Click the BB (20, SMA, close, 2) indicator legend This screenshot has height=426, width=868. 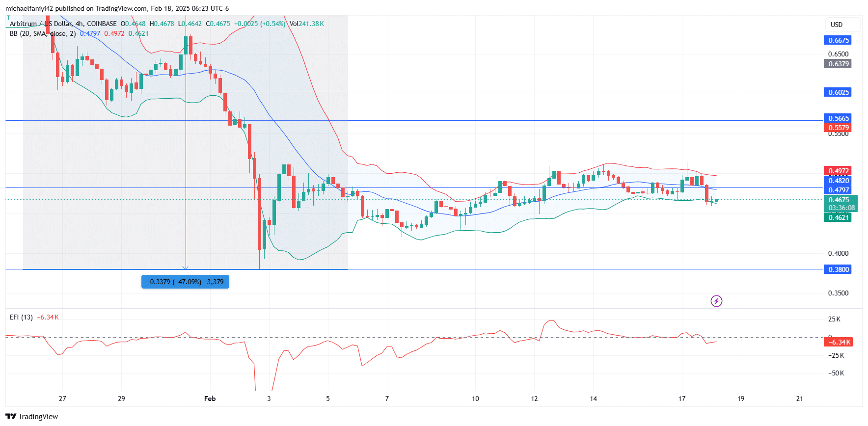pyautogui.click(x=43, y=33)
